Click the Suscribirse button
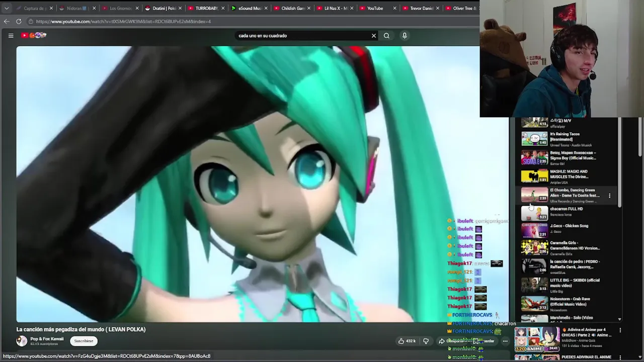Image resolution: width=644 pixels, height=362 pixels. (x=84, y=341)
